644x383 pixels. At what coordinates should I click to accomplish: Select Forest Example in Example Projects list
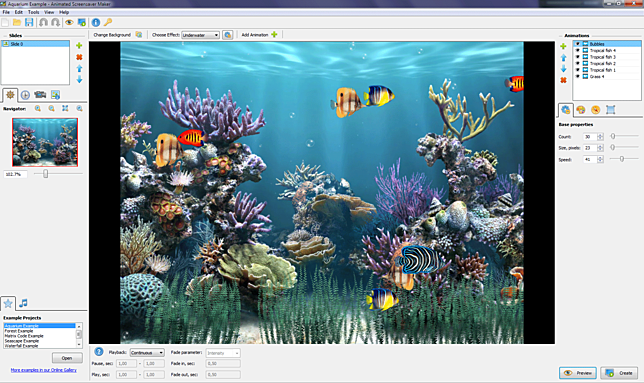coord(39,331)
